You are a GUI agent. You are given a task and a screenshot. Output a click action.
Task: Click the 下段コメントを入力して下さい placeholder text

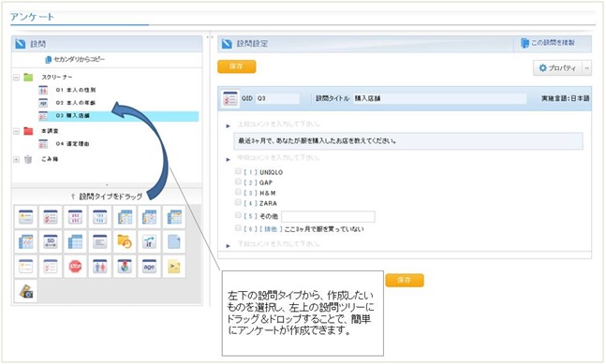[x=278, y=244]
